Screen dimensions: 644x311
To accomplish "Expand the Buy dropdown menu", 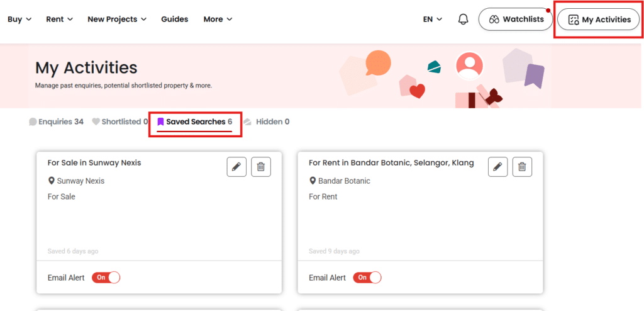I will (19, 20).
